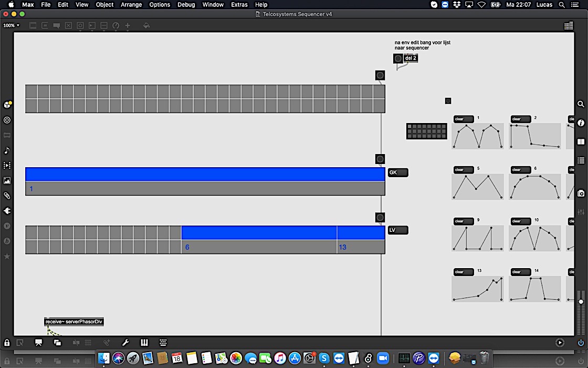Expand the button object toolbar dropdown
Screen dimensions: 588x368
80,26
